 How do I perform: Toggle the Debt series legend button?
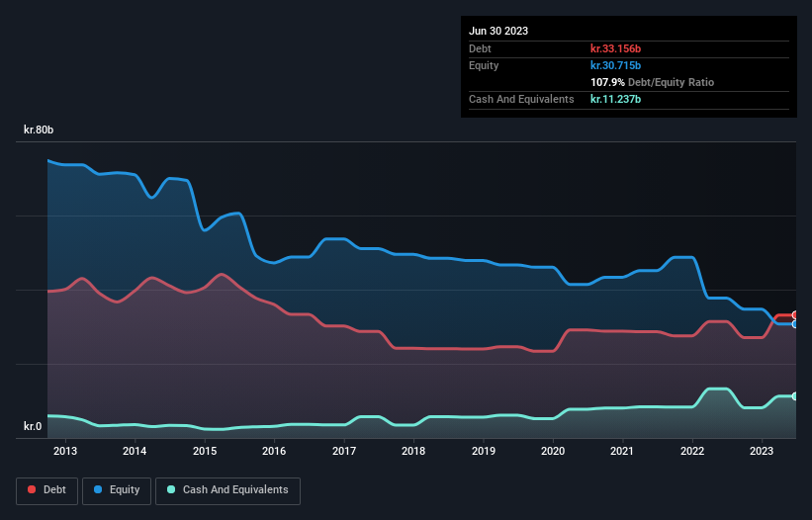(46, 490)
